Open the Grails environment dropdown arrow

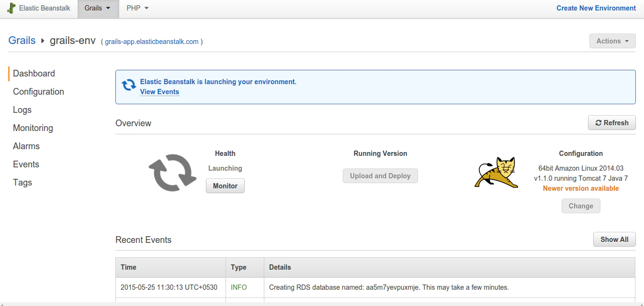108,8
